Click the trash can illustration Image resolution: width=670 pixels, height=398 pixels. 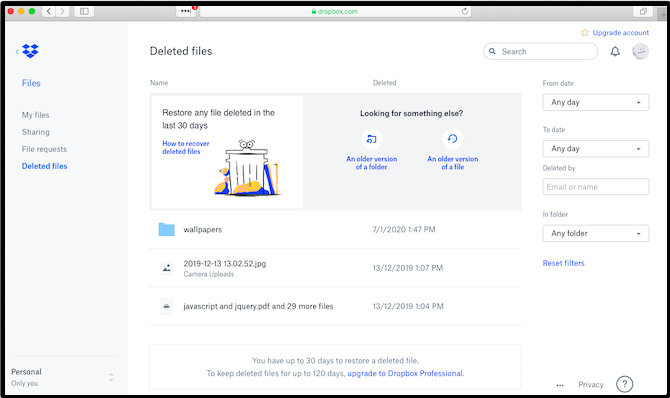coord(247,168)
